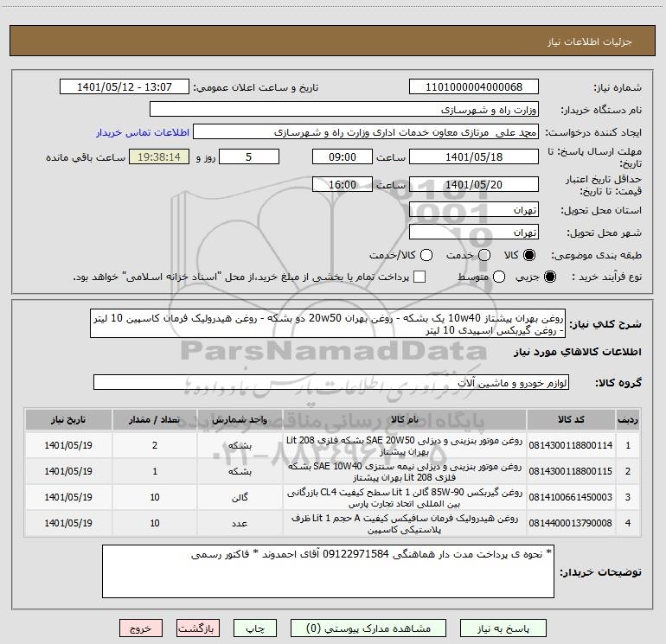Select the کالا radio button
Image resolution: width=666 pixels, height=644 pixels.
tap(529, 255)
